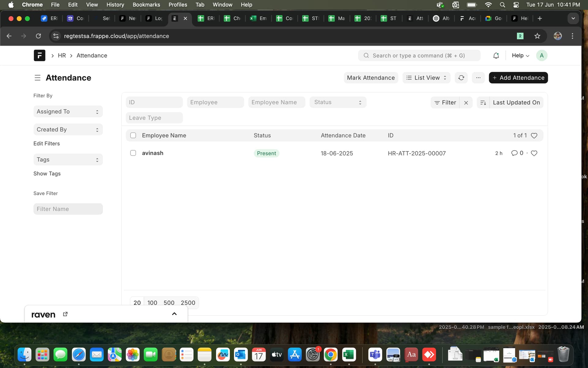
Task: Open avinash attendance record
Action: (x=153, y=153)
